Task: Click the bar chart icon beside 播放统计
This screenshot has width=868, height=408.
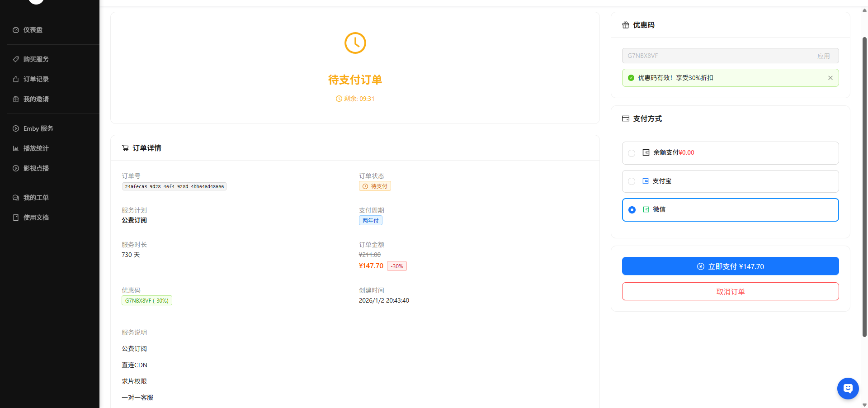Action: [x=16, y=148]
